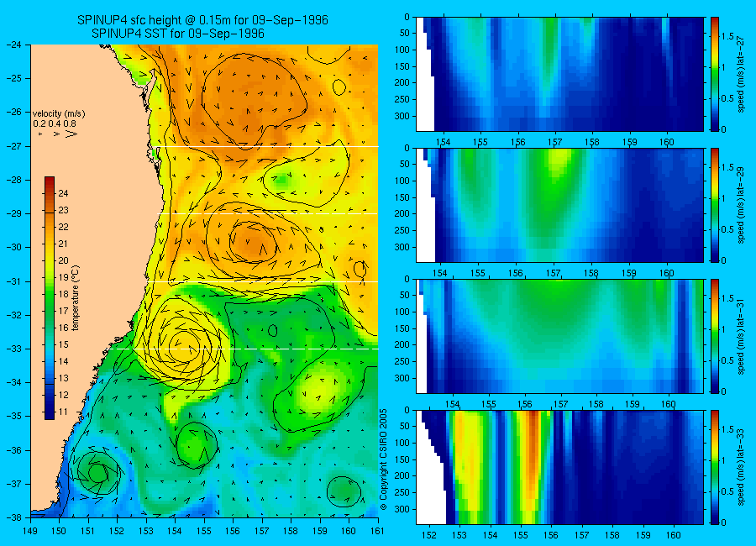756x546 pixels.
Task: Click the 'speed (m/s) lat=-27' label
Action: click(742, 74)
